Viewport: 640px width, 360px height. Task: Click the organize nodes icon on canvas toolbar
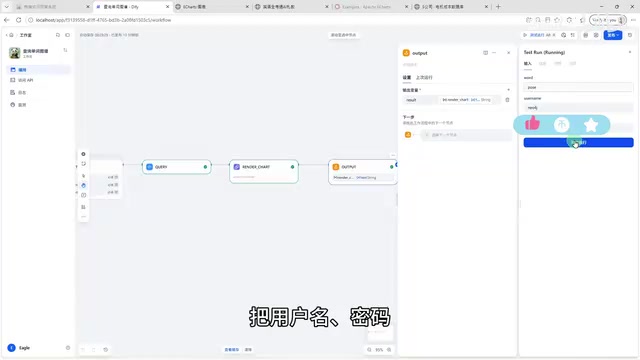click(83, 207)
